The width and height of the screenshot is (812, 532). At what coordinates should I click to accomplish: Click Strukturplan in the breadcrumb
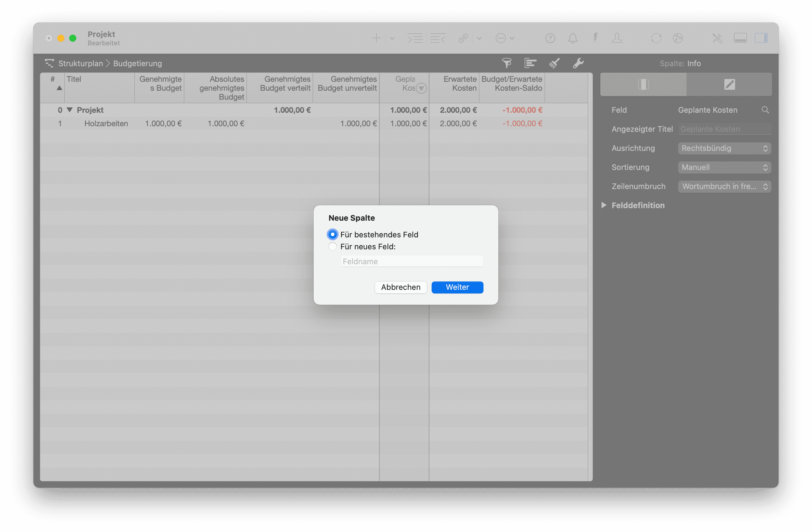click(x=80, y=64)
